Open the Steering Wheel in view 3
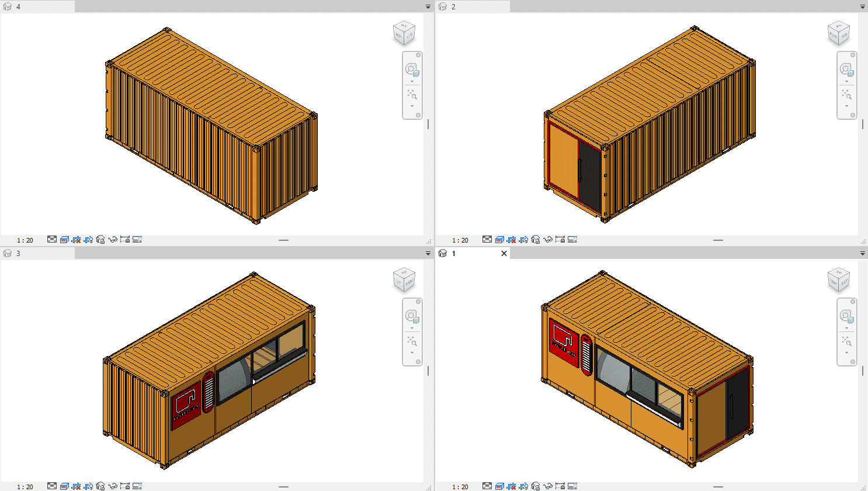The image size is (868, 491). [x=411, y=316]
